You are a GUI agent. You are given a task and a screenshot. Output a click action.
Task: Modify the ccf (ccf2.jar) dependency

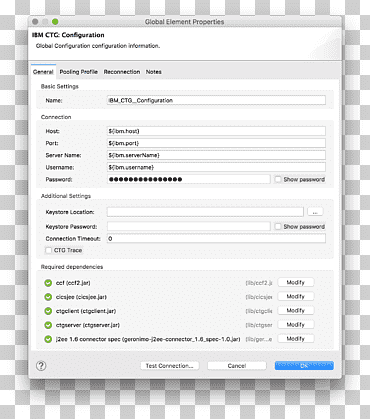(296, 282)
